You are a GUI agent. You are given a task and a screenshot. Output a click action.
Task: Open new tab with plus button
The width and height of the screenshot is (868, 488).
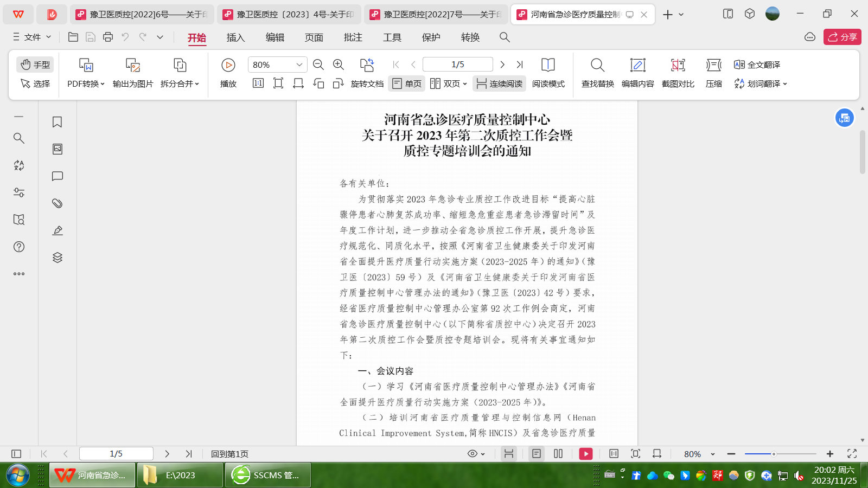pos(668,15)
